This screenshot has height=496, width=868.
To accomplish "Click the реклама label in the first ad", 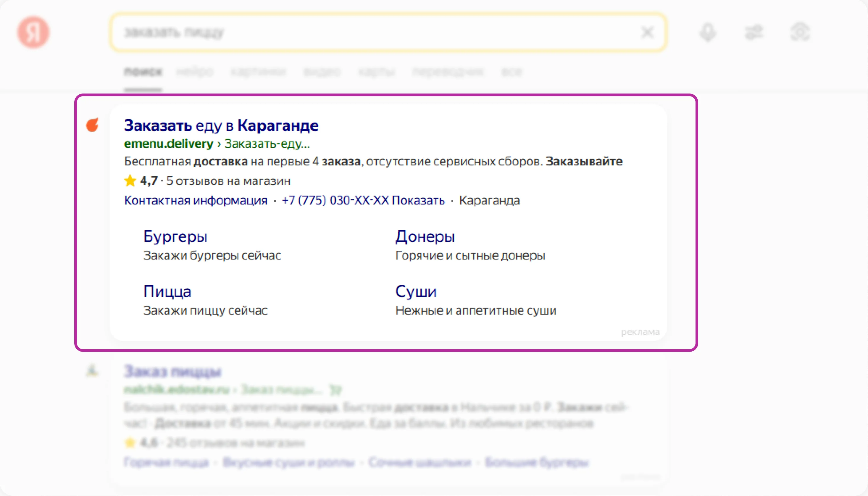I will click(640, 331).
